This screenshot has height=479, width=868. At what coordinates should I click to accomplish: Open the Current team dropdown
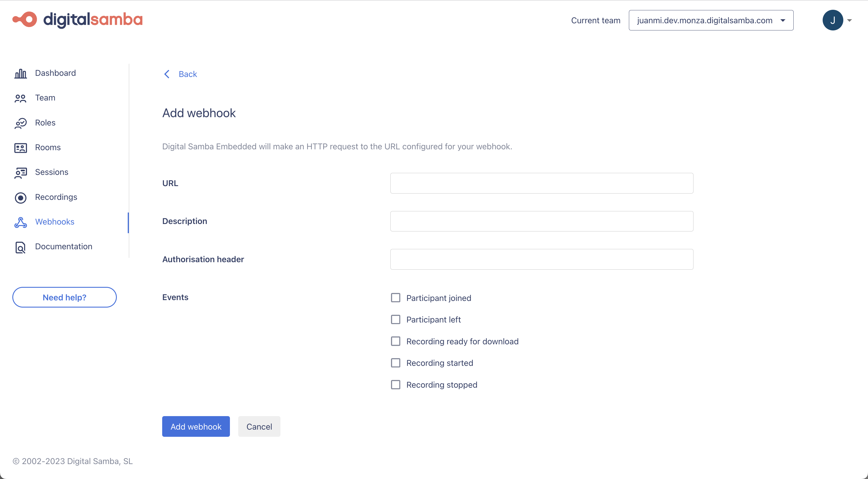tap(711, 20)
